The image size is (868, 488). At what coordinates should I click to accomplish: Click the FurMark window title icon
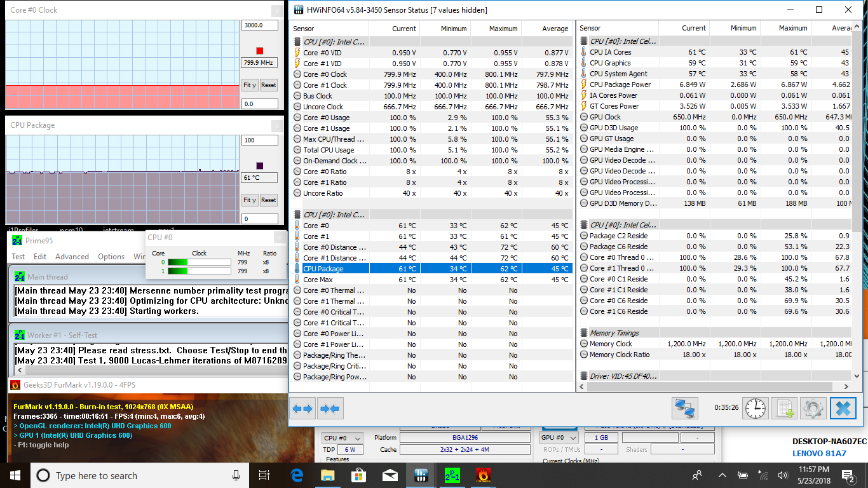(x=15, y=384)
